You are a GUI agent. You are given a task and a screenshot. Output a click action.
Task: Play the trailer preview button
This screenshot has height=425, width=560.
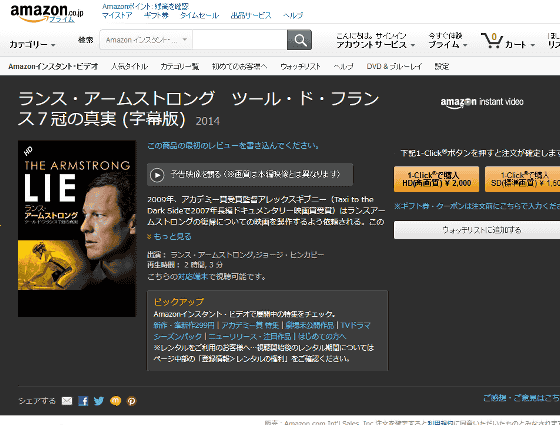[x=250, y=175]
